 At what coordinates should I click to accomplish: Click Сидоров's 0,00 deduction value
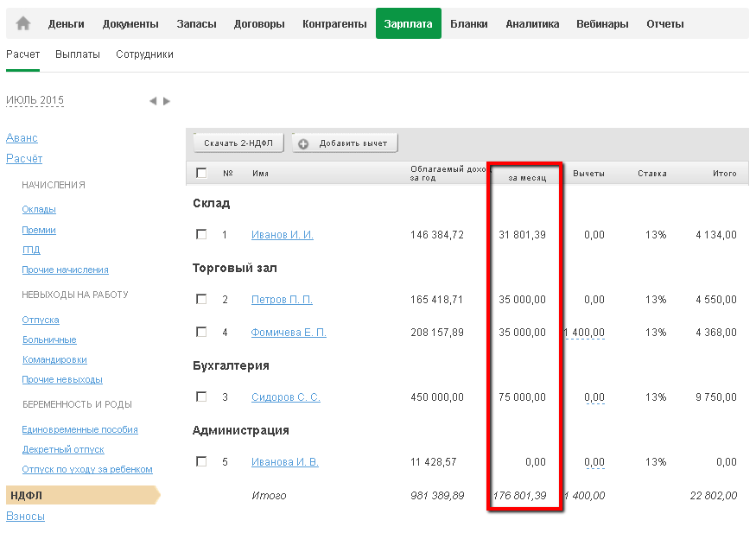pyautogui.click(x=594, y=397)
